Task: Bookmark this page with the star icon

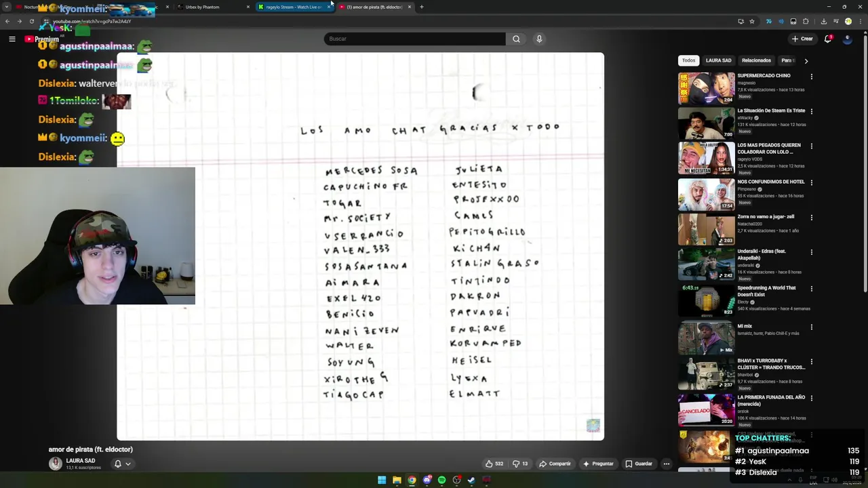Action: pos(752,21)
